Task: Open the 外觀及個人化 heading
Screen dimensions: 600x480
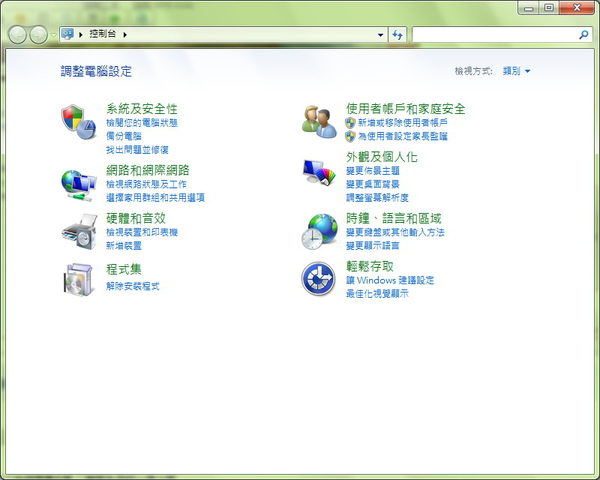Action: tap(382, 157)
